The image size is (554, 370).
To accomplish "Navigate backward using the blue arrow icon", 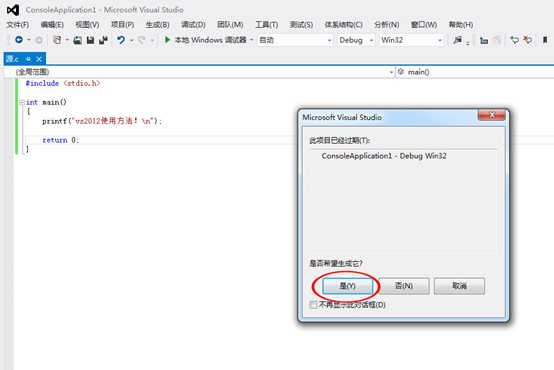I will click(19, 40).
